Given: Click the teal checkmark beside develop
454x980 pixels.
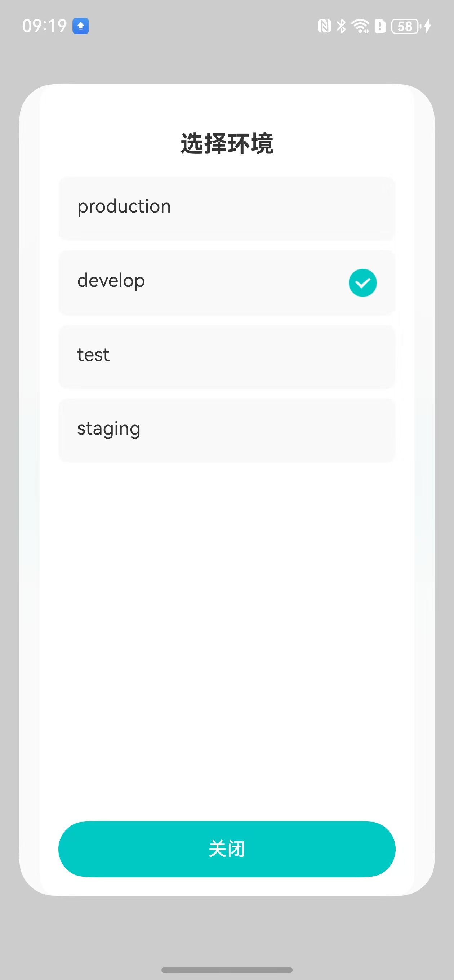Looking at the screenshot, I should point(362,283).
